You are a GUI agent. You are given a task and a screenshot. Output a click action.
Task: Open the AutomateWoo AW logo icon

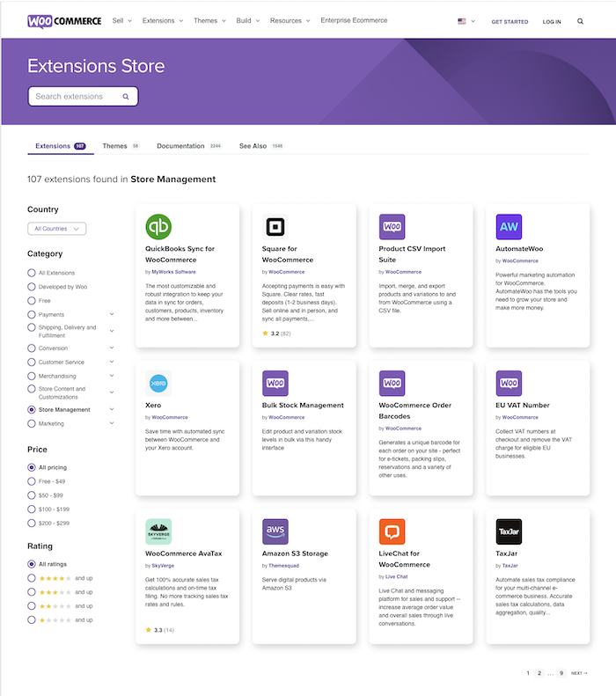(x=509, y=227)
